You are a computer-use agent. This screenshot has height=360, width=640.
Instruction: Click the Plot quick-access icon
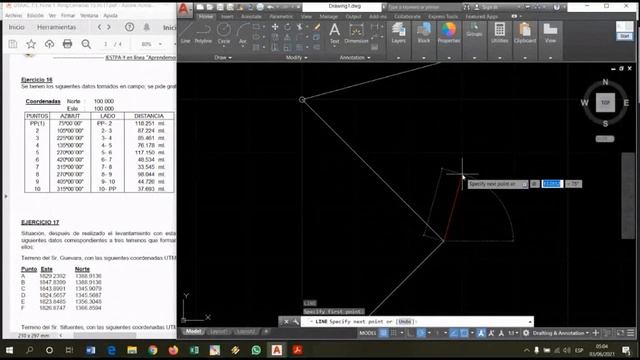[x=260, y=7]
